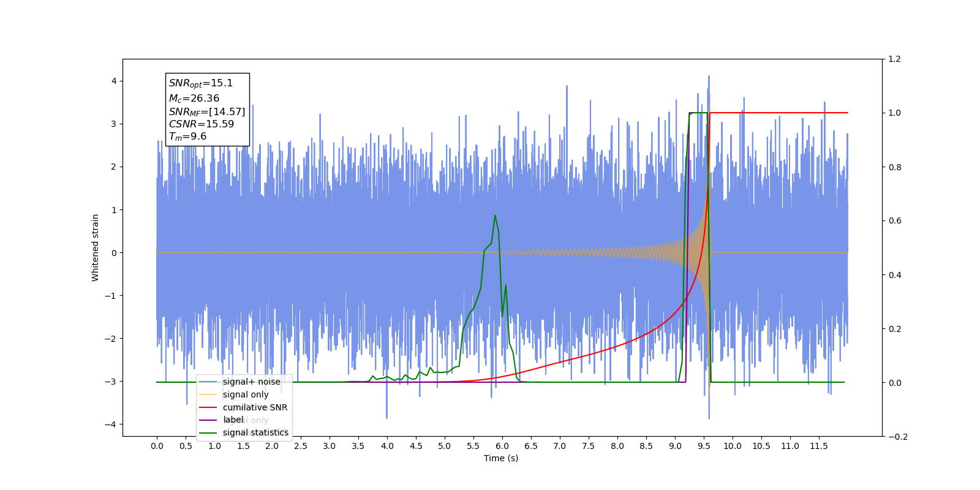980x490 pixels.
Task: Click the 'Whitened strain' y-axis label
Action: coord(96,247)
